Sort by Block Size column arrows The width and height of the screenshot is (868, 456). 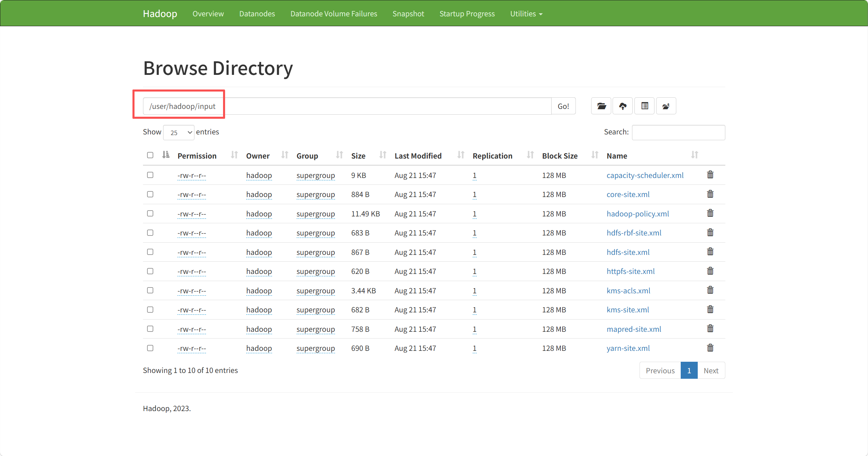[595, 155]
